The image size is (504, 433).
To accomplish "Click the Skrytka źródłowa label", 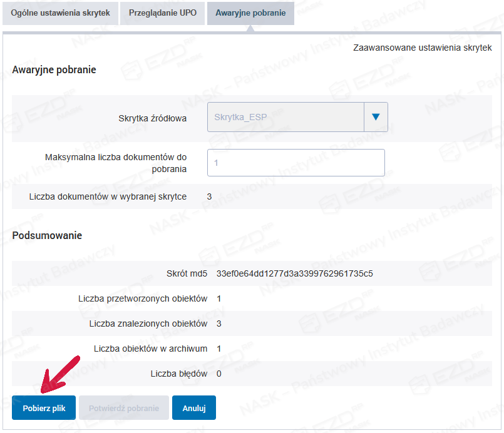I will 152,118.
